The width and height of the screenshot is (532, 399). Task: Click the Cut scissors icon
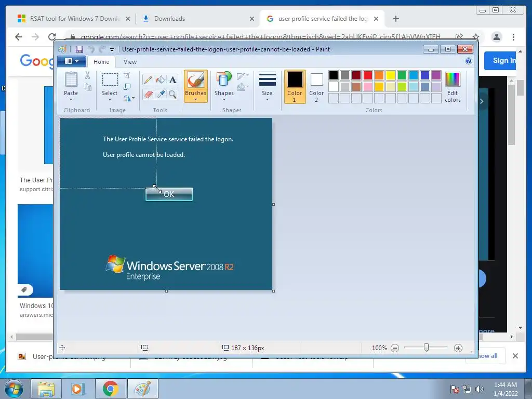[87, 75]
